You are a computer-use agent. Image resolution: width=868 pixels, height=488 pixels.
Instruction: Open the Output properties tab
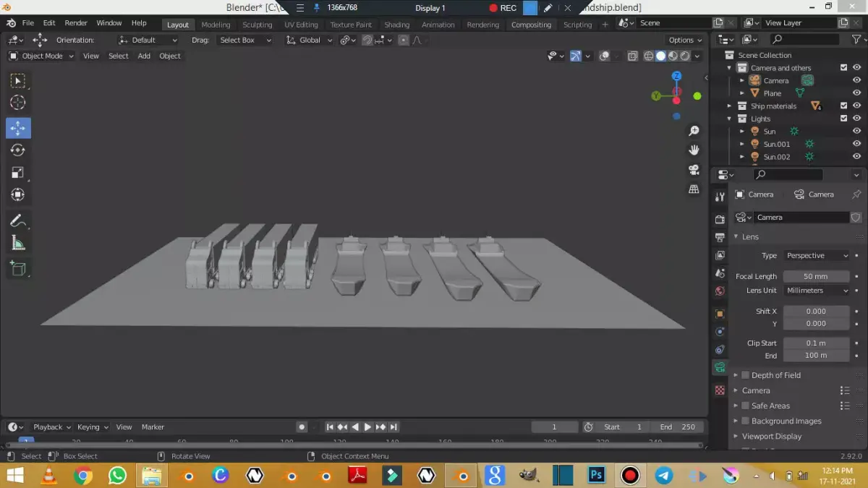pos(720,237)
